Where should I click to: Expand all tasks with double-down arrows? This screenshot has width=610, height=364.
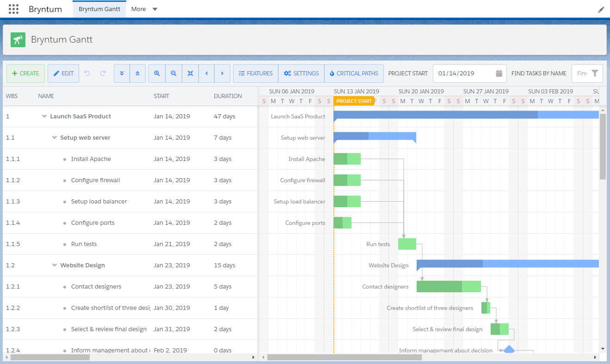[x=122, y=73]
